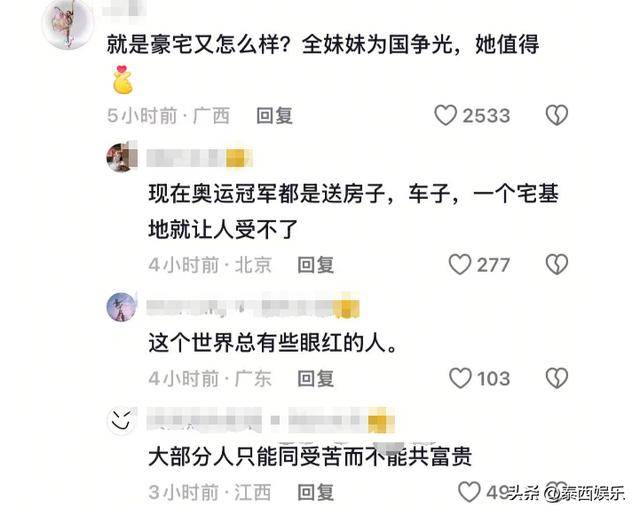Like the comment with 2533 likes
This screenshot has width=640, height=516.
coord(445,115)
